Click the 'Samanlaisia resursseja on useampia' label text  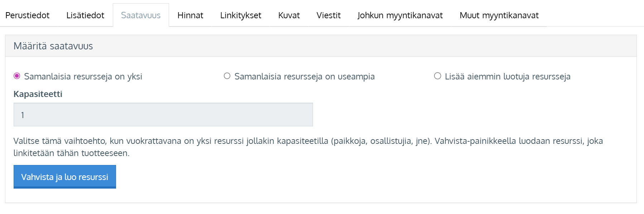[304, 77]
